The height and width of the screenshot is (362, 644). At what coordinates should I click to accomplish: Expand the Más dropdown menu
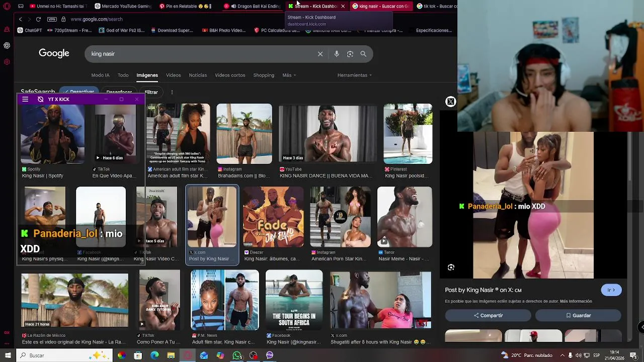coord(289,75)
